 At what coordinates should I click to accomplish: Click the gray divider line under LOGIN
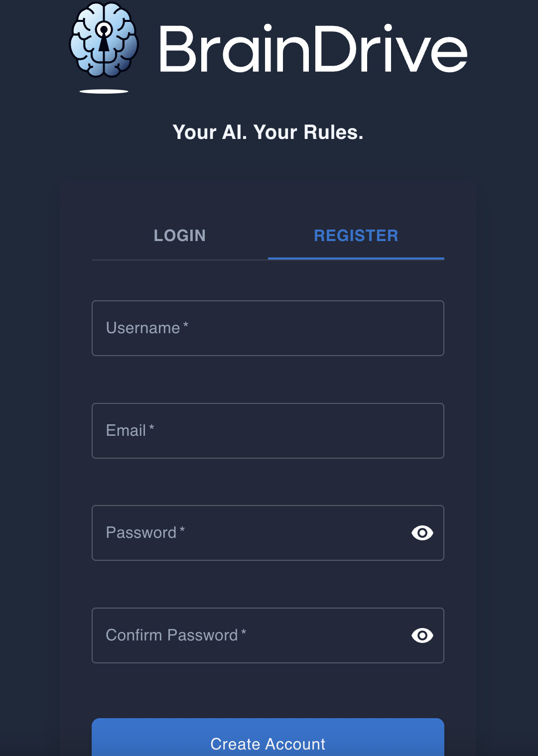(x=180, y=259)
